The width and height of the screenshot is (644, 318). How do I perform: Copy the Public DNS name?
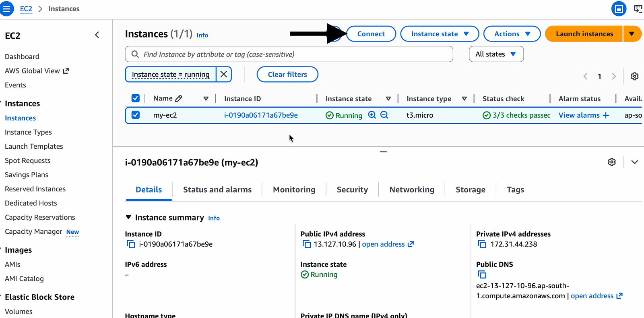point(482,274)
